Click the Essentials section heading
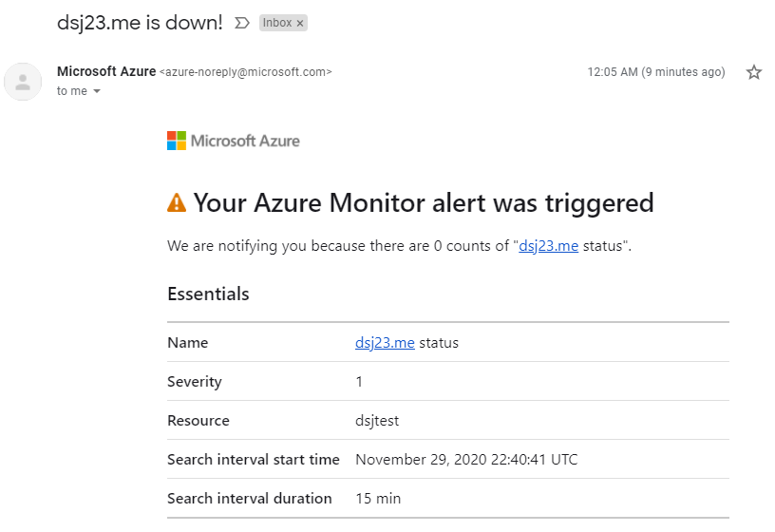Screen dimensions: 775x532 [x=208, y=294]
